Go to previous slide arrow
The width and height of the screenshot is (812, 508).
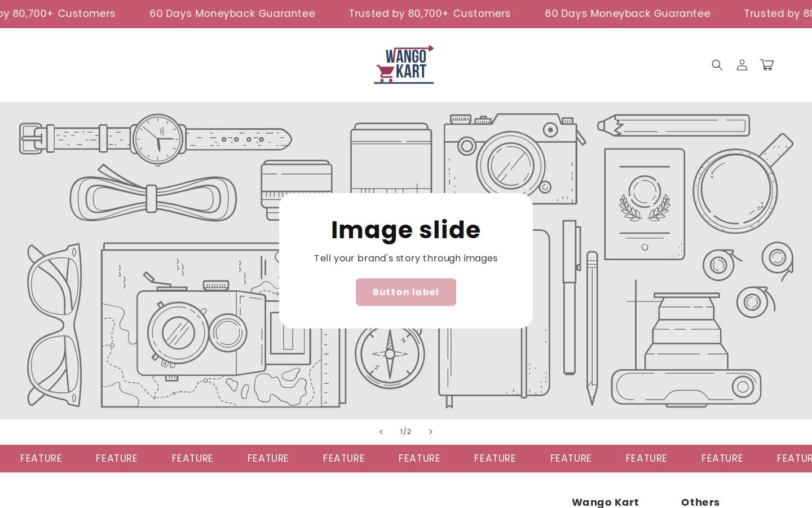pos(381,432)
